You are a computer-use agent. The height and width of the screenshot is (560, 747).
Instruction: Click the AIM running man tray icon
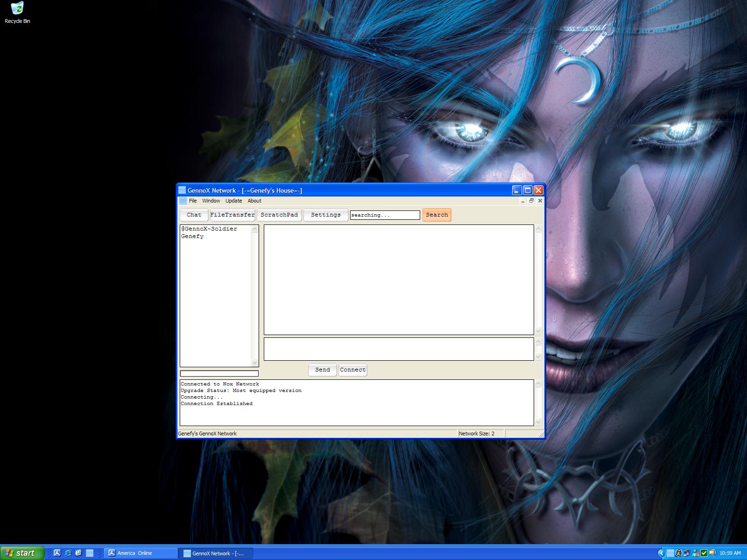(678, 553)
